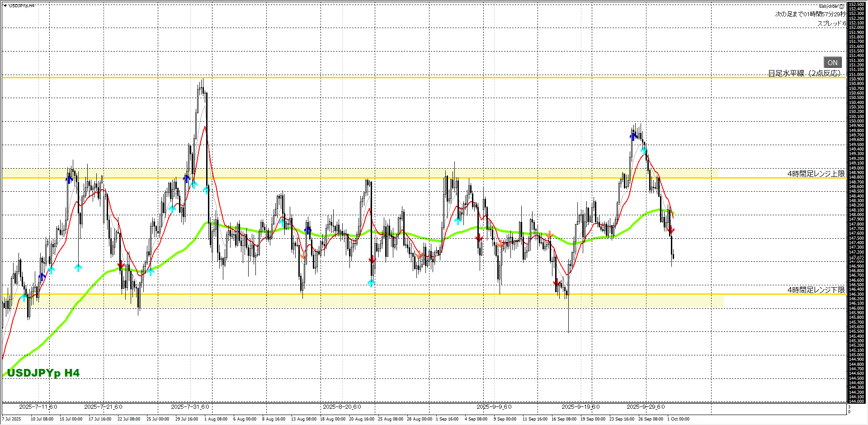This screenshot has width=868, height=425.
Task: Click the 次の足まで countdown timer text
Action: tap(809, 14)
